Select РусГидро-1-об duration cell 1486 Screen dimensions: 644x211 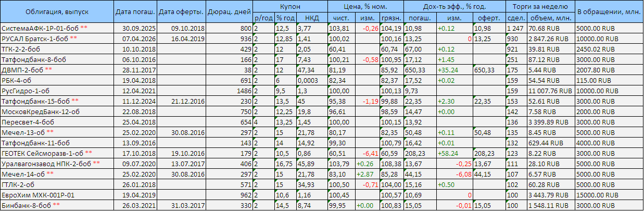242,90
